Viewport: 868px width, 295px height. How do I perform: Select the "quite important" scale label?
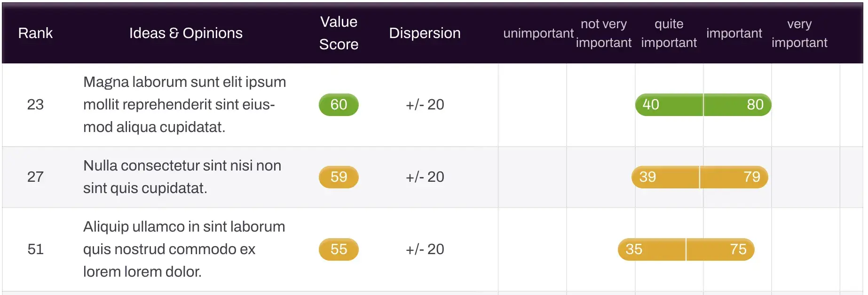(x=669, y=33)
